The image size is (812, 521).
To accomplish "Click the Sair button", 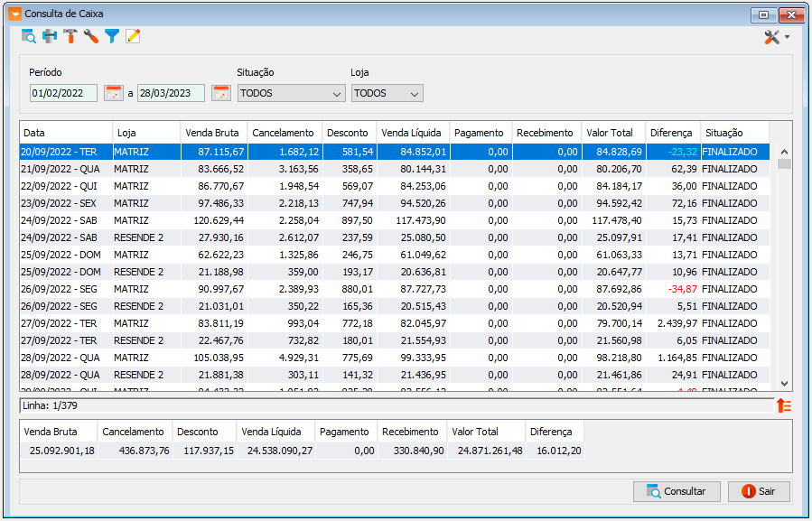I will 759,491.
